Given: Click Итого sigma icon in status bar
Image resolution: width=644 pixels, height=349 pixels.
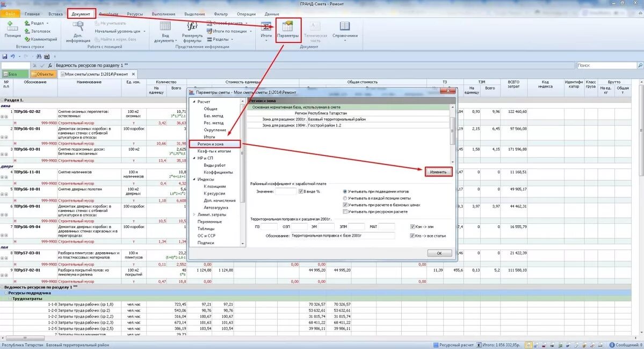Looking at the screenshot, I should tap(479, 345).
